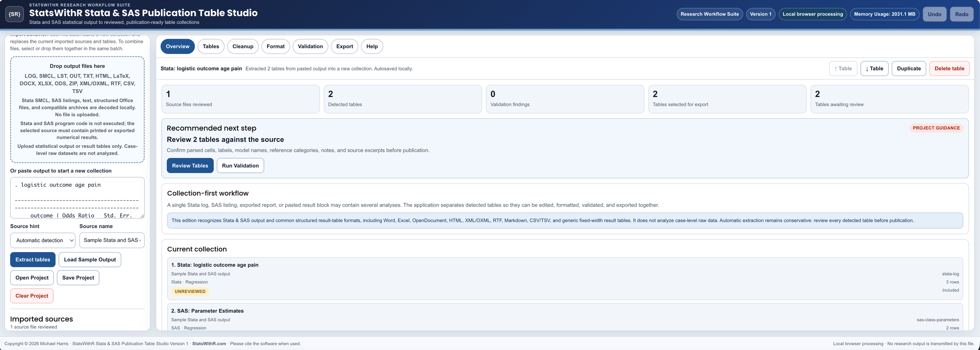Click Delete table button
Screen dimensions: 980x350
click(x=949, y=69)
